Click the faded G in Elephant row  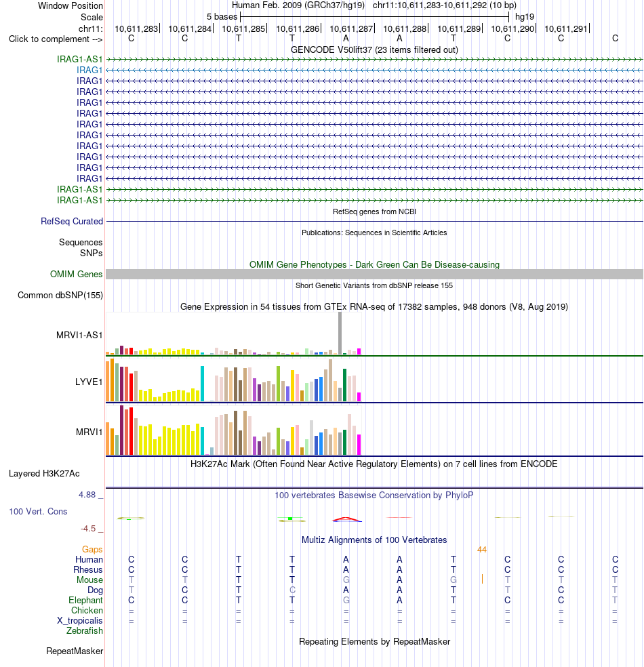[x=346, y=600]
